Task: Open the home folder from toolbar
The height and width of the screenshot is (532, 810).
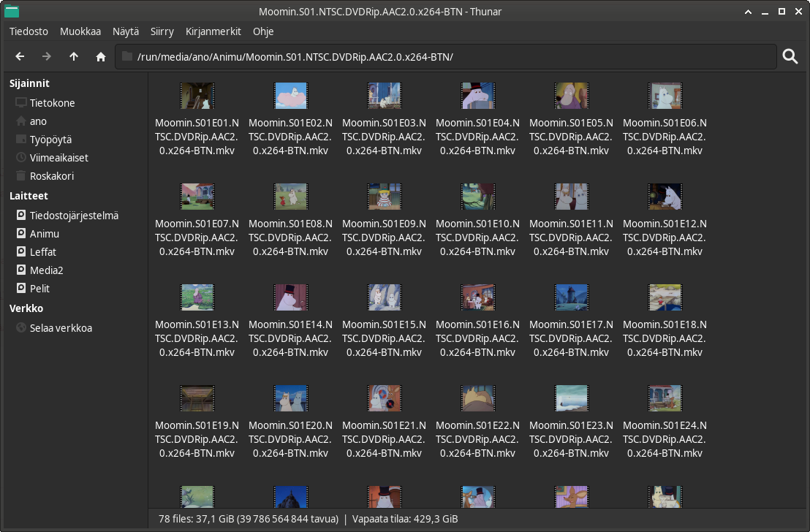Action: pyautogui.click(x=101, y=57)
